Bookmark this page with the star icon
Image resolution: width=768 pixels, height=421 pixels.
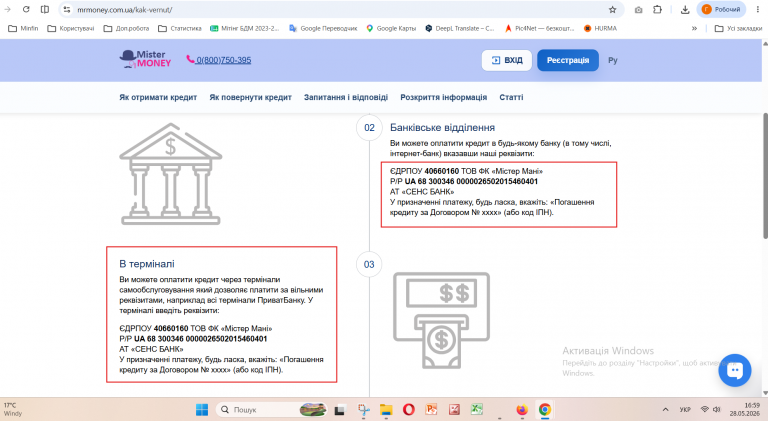pos(612,9)
